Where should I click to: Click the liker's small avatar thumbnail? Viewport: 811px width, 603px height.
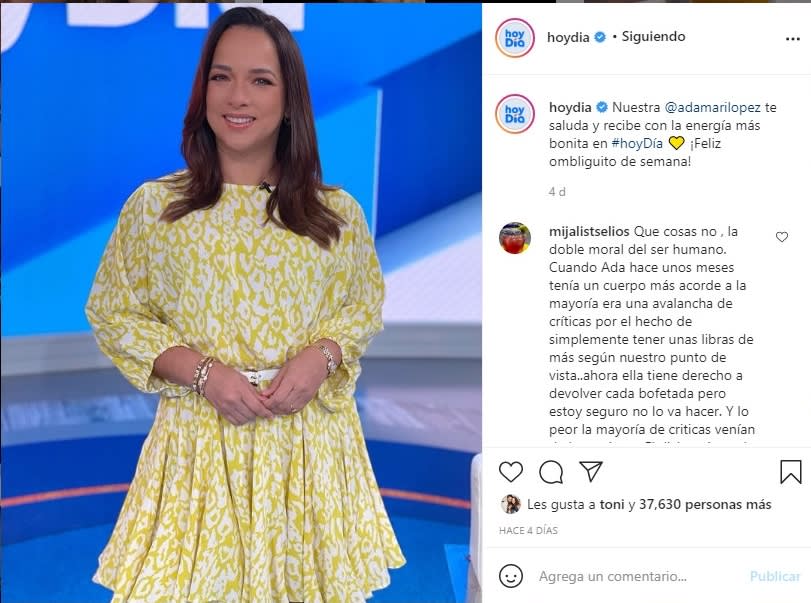coord(510,504)
